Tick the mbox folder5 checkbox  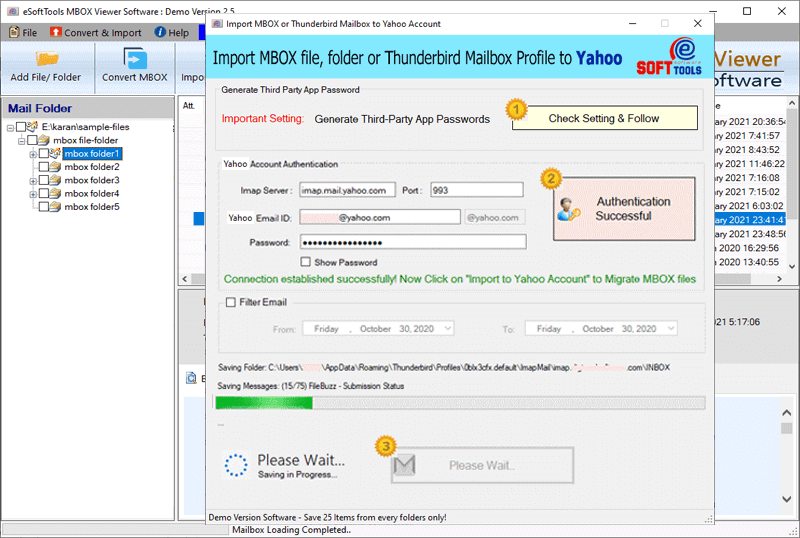[x=44, y=207]
